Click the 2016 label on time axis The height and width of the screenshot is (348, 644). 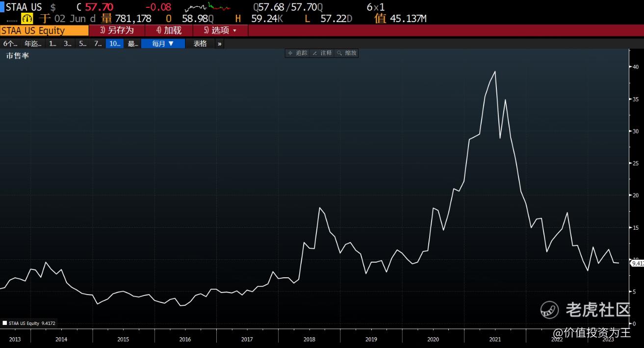[185, 339]
